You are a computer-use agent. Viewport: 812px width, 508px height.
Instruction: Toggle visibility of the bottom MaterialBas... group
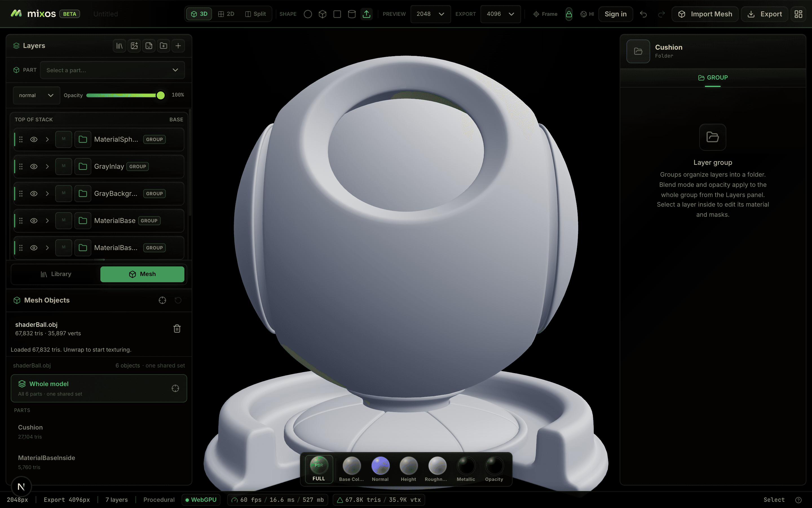34,248
